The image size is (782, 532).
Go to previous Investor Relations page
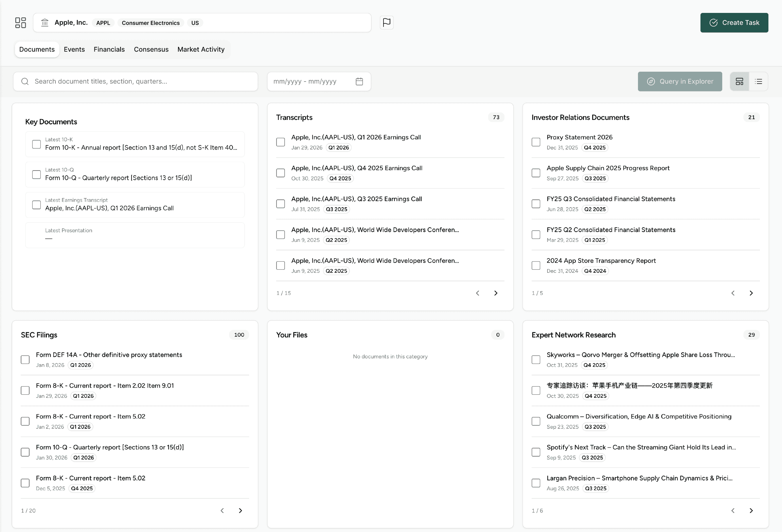click(733, 293)
